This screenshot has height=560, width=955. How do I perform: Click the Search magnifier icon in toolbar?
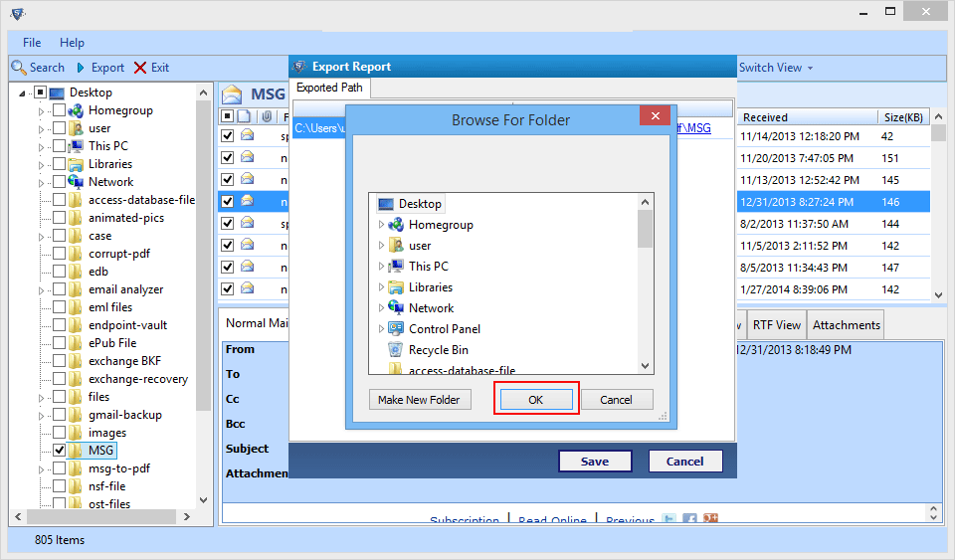coord(19,68)
